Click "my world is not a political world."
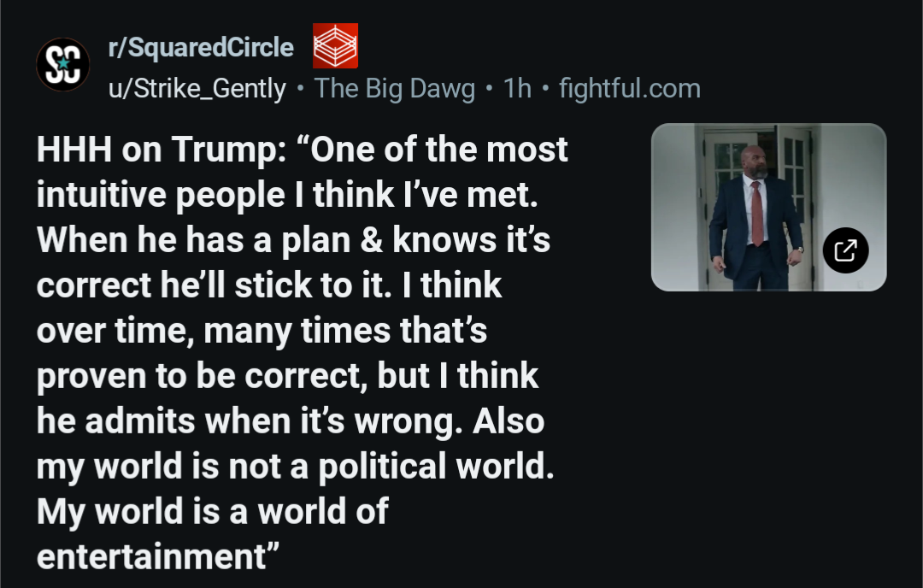923x588 pixels. pos(296,466)
